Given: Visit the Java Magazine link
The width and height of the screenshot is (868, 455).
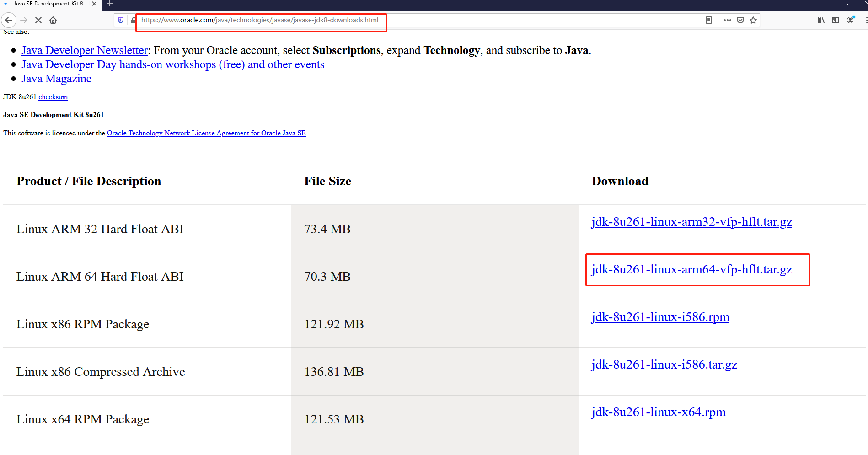Looking at the screenshot, I should click(x=56, y=79).
